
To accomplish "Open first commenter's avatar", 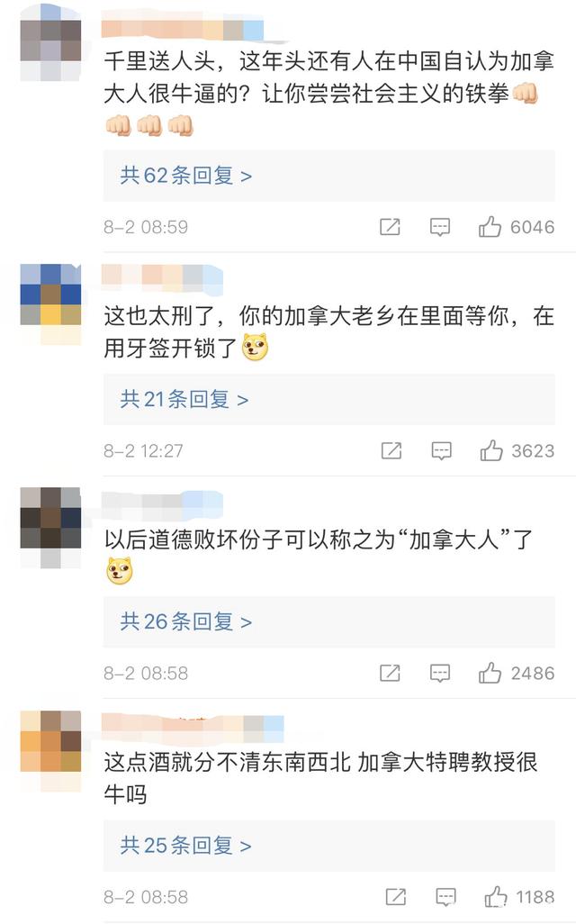I will pyautogui.click(x=50, y=41).
